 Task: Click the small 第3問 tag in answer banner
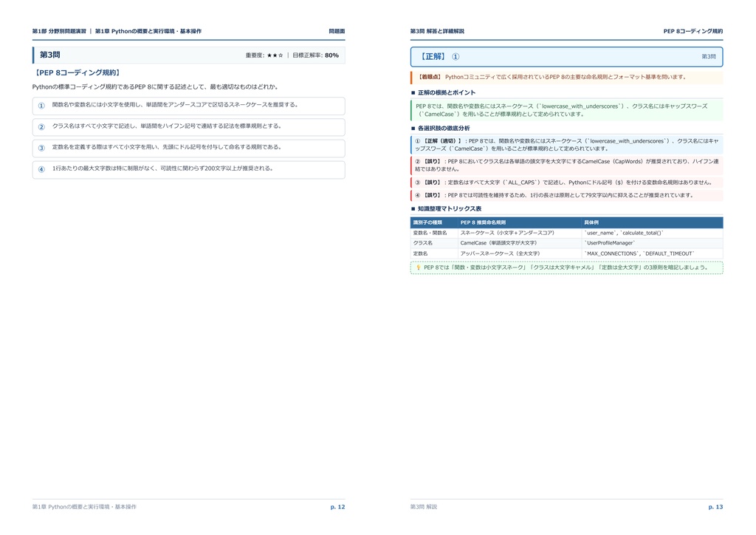(x=708, y=57)
